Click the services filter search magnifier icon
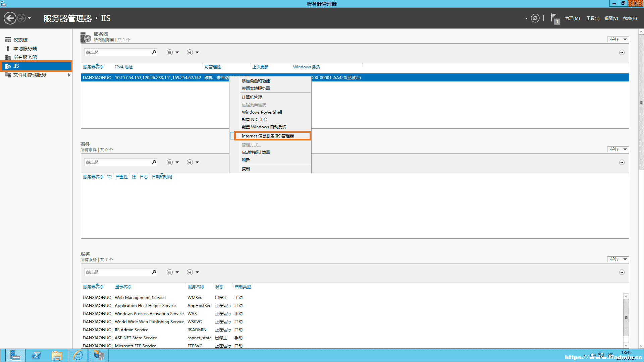The width and height of the screenshot is (644, 362). click(x=154, y=272)
